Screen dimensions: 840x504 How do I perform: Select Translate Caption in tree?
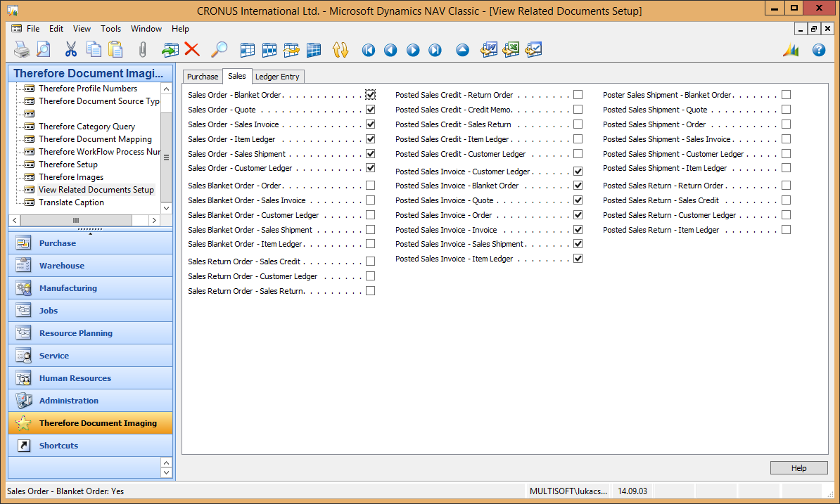coord(71,202)
